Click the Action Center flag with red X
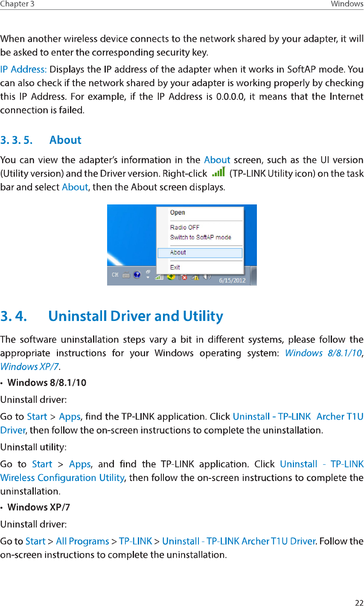This screenshot has height=606, width=364. pyautogui.click(x=183, y=277)
